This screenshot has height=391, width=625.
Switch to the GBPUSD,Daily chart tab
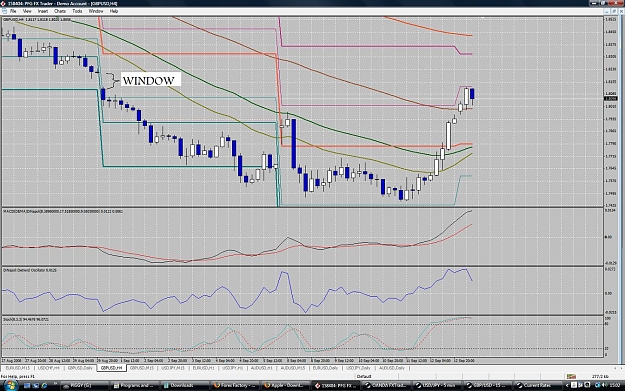(x=80, y=368)
